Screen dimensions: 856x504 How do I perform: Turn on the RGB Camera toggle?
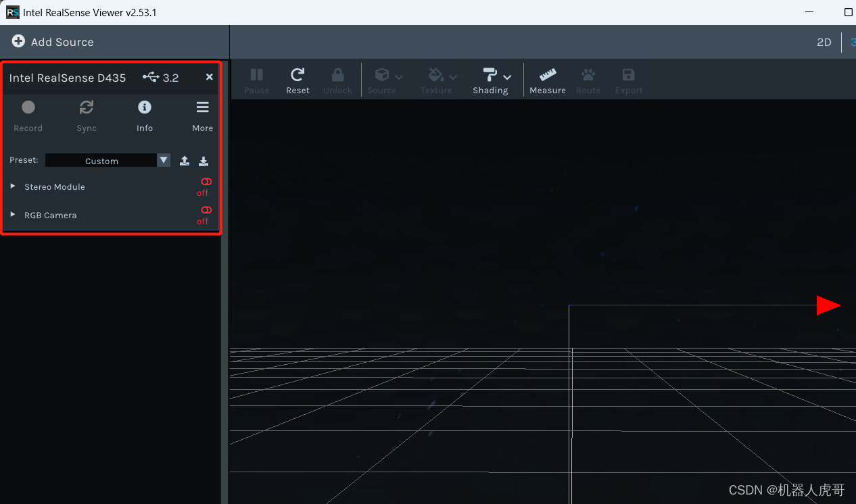tap(206, 210)
